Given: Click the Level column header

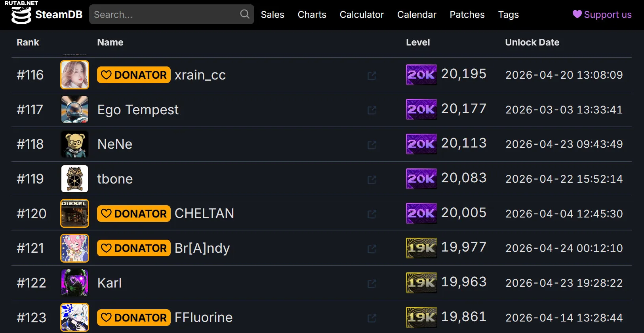Looking at the screenshot, I should 417,42.
